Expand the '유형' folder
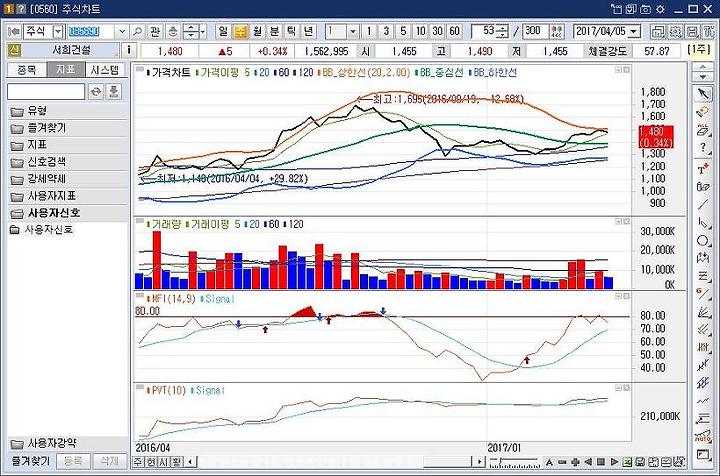Image resolution: width=720 pixels, height=476 pixels. 67,111
